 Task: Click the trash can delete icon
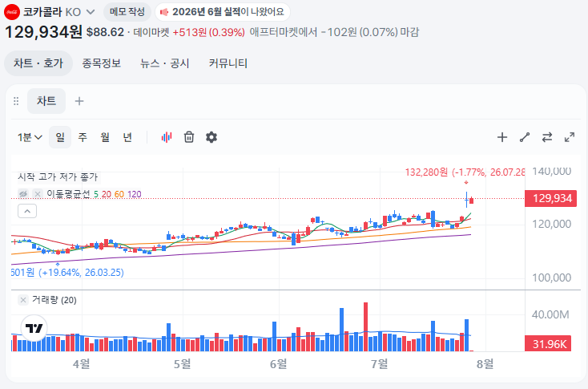(x=189, y=137)
